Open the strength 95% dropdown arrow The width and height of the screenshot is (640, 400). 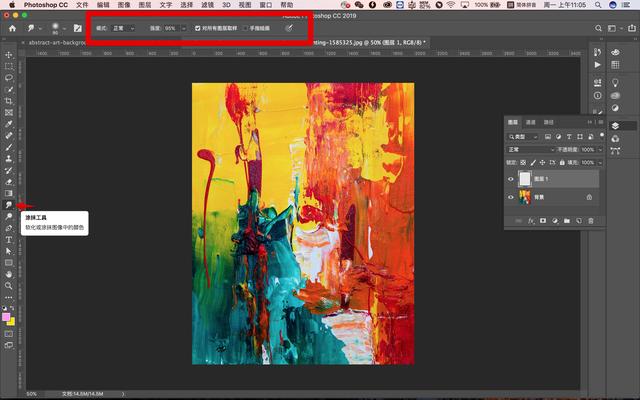click(x=183, y=29)
